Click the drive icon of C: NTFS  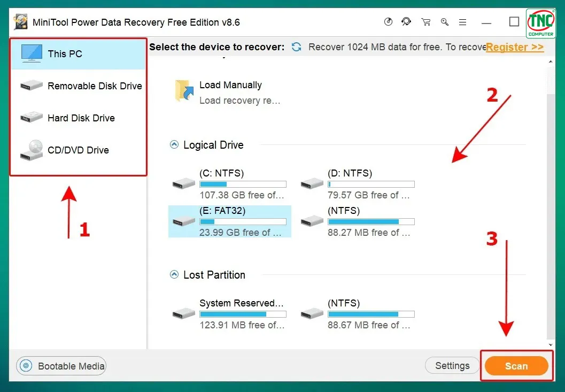pyautogui.click(x=184, y=183)
